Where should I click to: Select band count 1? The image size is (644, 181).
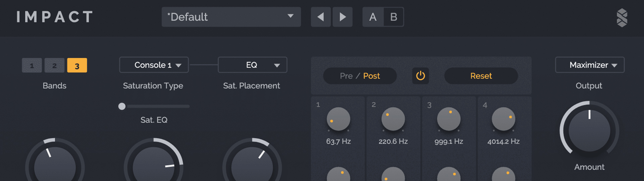[32, 65]
